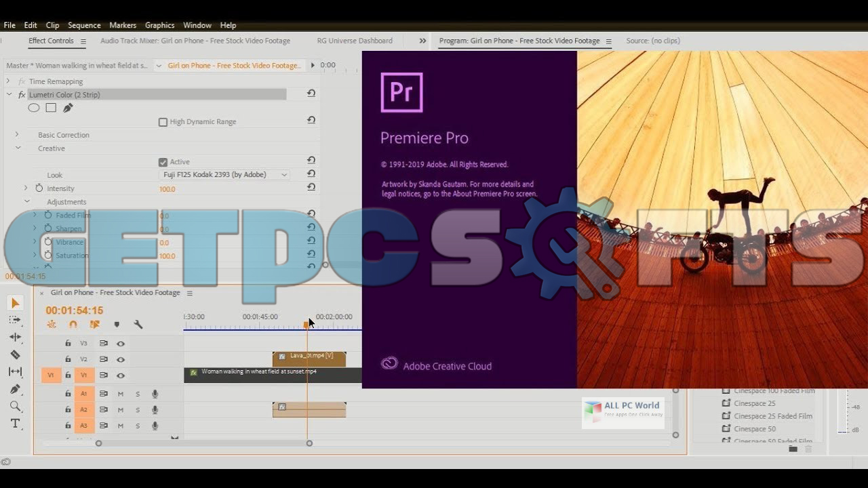The image size is (868, 488).
Task: Create rectangle mask for Lumetri Color
Action: (51, 108)
